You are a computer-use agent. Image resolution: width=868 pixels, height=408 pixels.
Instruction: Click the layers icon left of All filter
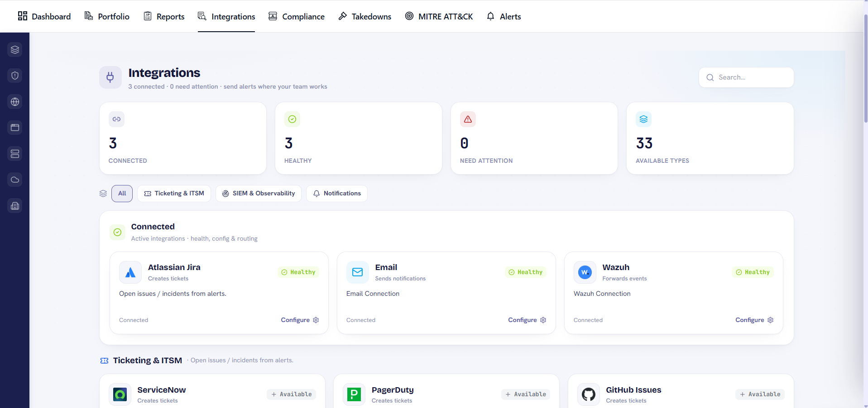(x=103, y=194)
